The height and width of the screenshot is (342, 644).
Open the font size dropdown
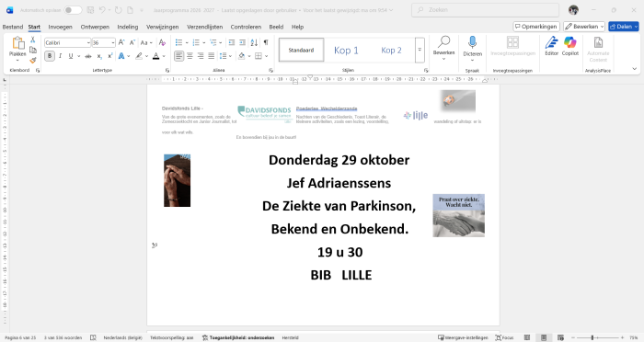tap(113, 42)
